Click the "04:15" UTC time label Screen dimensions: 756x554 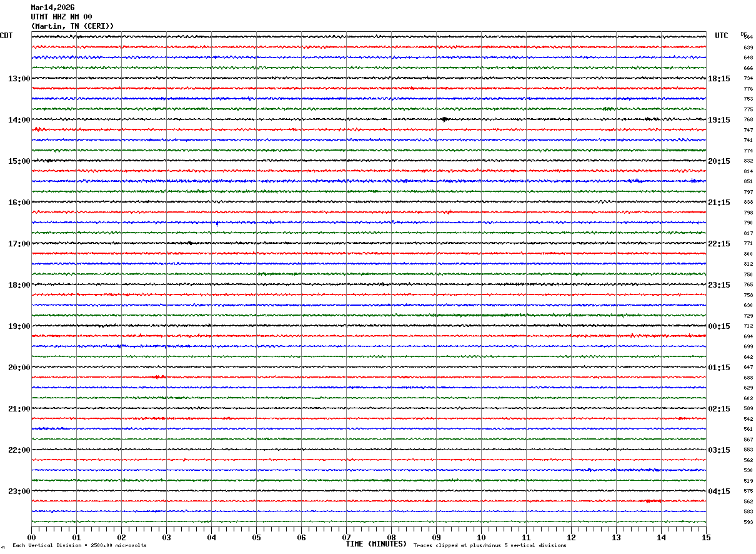719,491
